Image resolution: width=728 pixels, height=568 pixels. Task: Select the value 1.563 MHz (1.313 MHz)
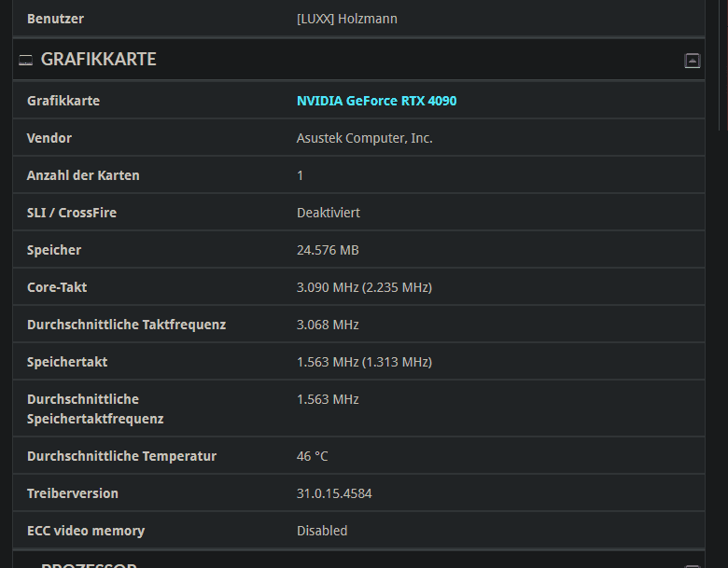click(364, 362)
